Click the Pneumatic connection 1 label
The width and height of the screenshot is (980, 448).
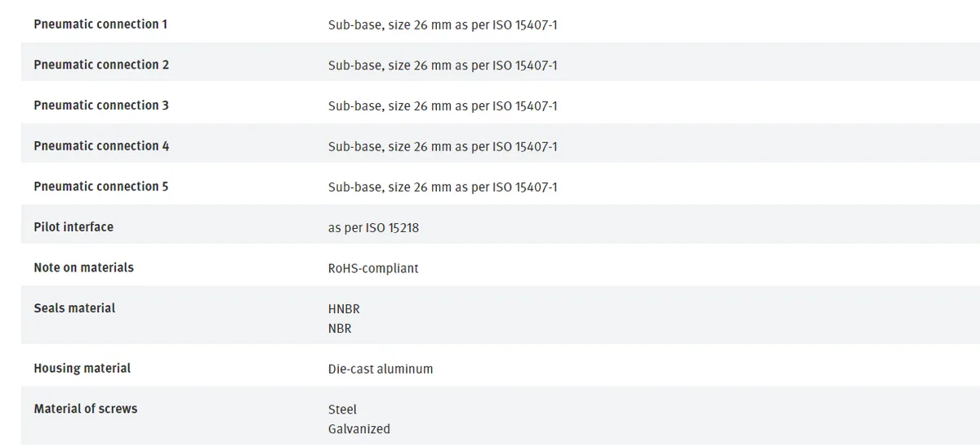tap(100, 25)
